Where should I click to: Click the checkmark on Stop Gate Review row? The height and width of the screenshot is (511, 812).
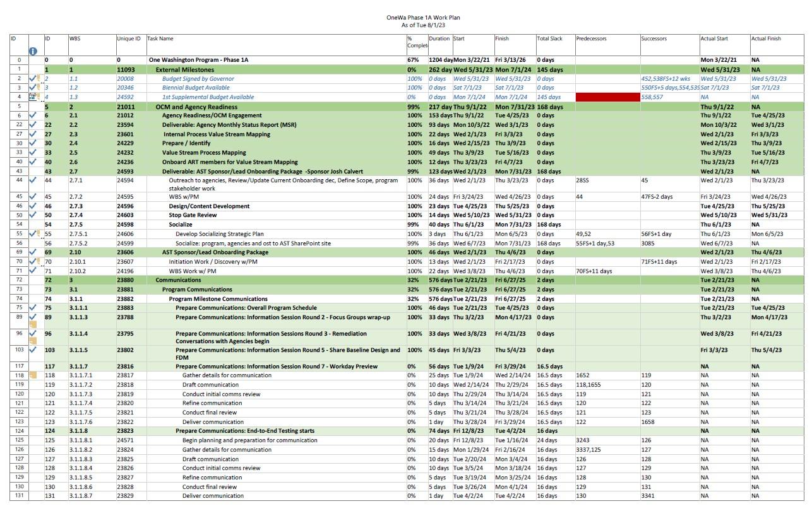[33, 215]
